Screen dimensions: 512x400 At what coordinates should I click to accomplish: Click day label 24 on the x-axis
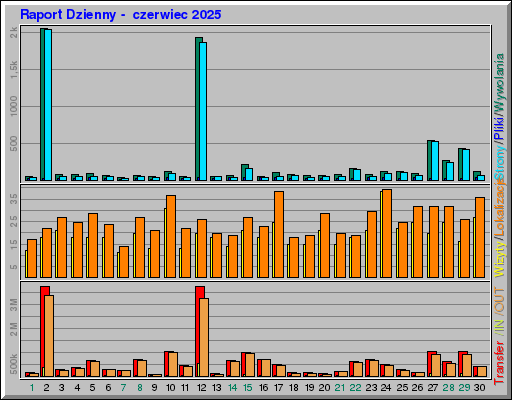click(x=386, y=388)
